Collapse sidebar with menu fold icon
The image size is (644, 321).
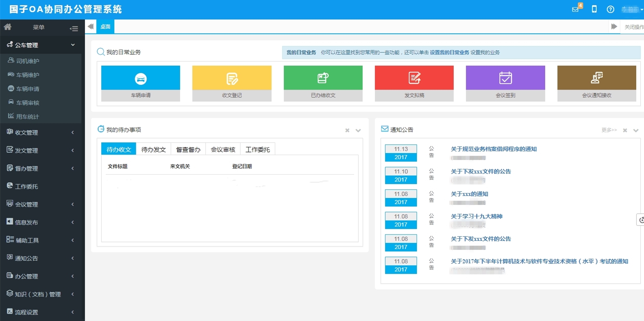[x=74, y=28]
